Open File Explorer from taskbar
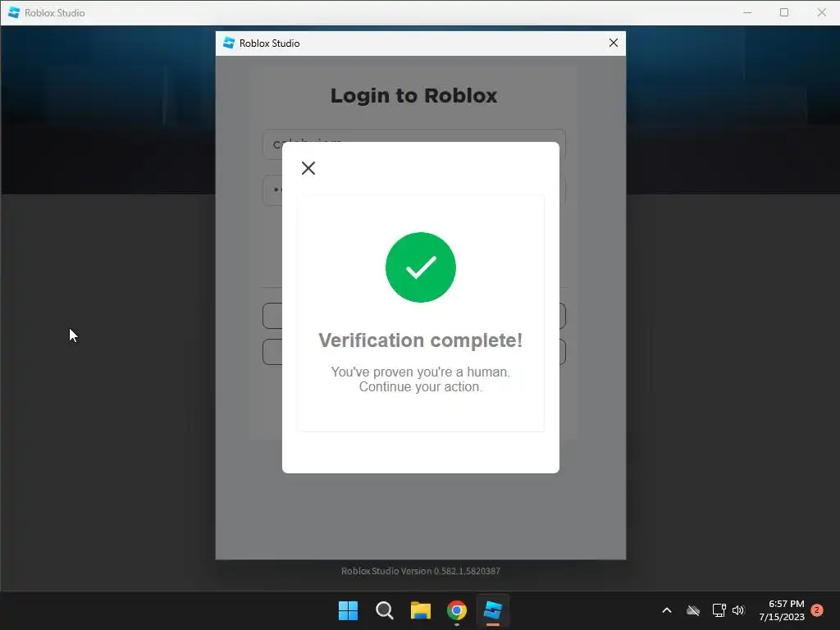 (421, 610)
